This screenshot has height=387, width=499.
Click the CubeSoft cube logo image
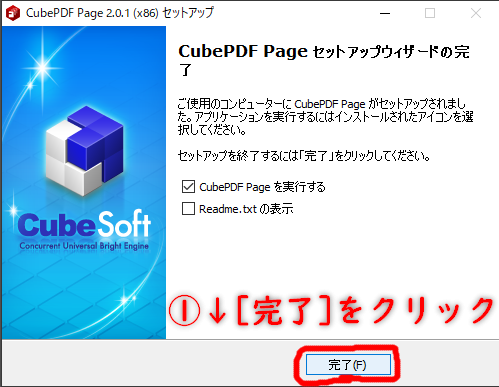coord(85,151)
